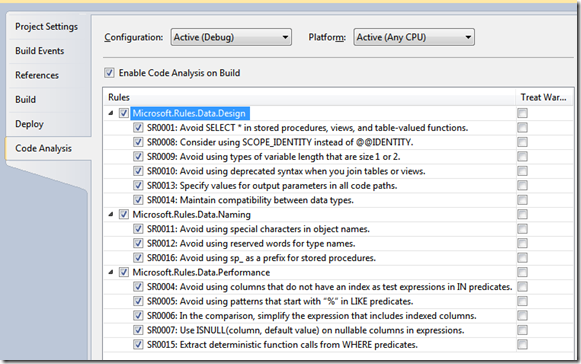Uncheck rule SR0016 sp_ prefix checkbox
The width and height of the screenshot is (581, 364).
[138, 258]
